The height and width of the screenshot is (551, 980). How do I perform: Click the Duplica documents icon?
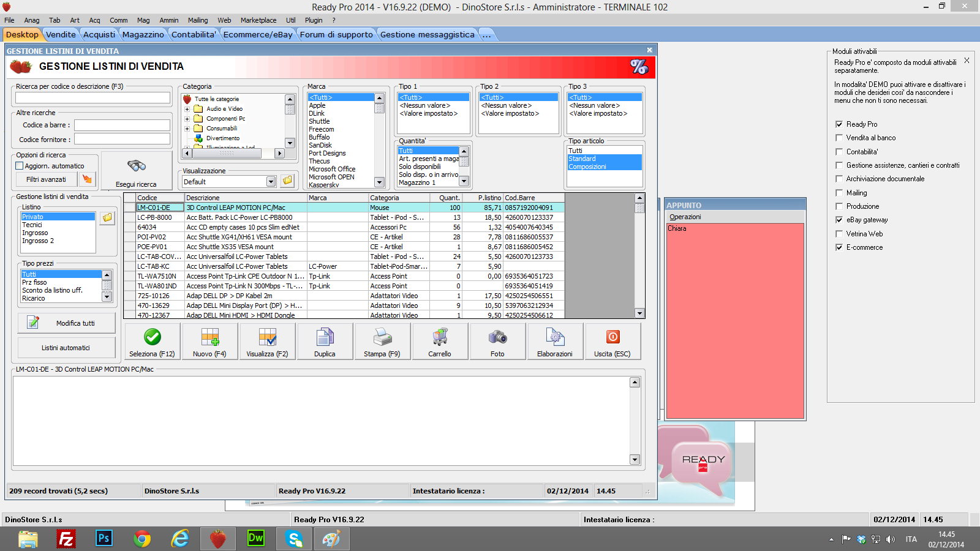point(325,337)
